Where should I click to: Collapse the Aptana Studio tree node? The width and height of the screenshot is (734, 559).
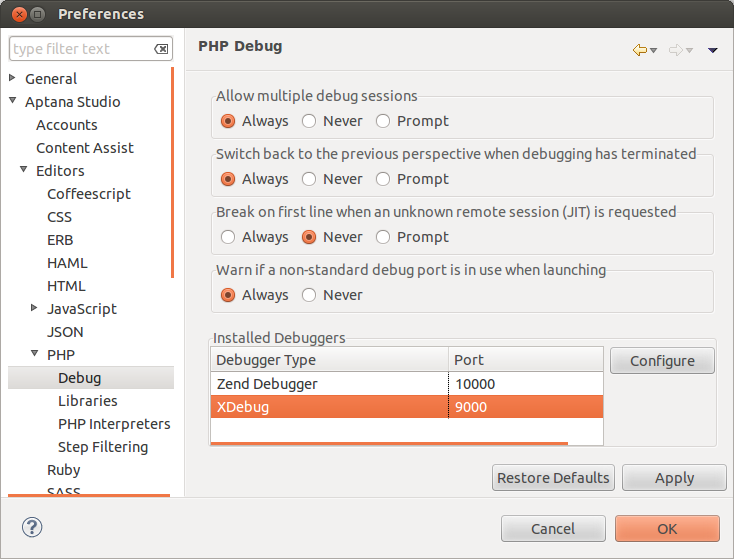pyautogui.click(x=13, y=101)
